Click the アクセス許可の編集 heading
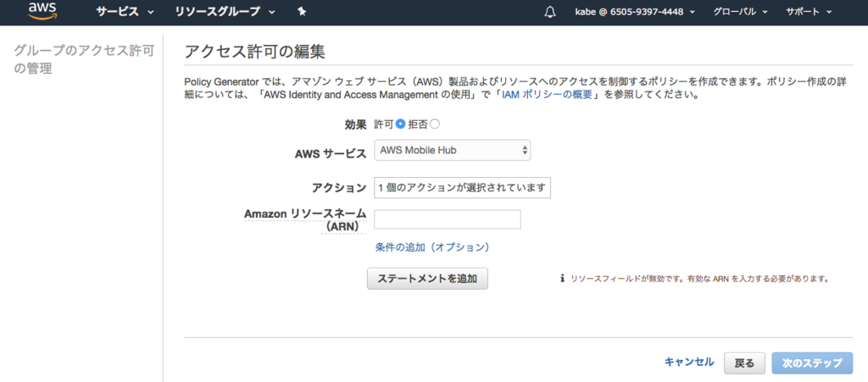Screen dimensions: 868x382 click(254, 52)
